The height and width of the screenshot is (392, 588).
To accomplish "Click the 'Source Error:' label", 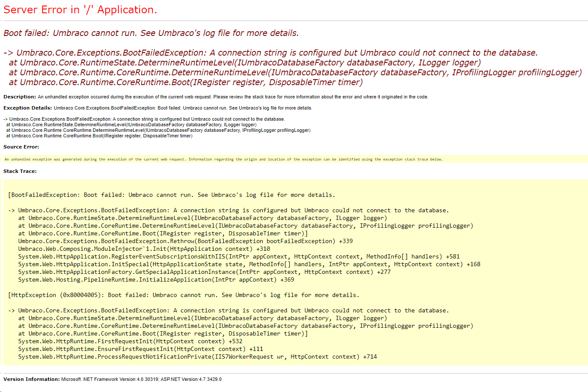I will 21,147.
